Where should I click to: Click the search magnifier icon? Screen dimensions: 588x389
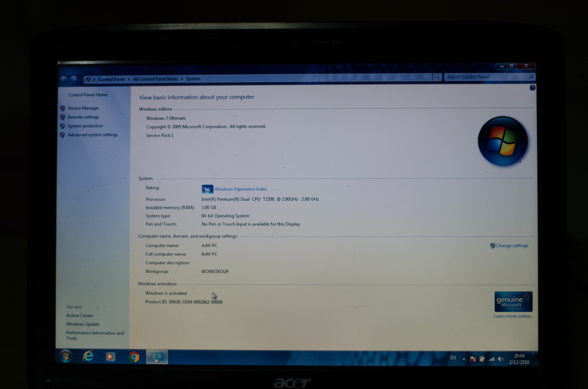531,77
